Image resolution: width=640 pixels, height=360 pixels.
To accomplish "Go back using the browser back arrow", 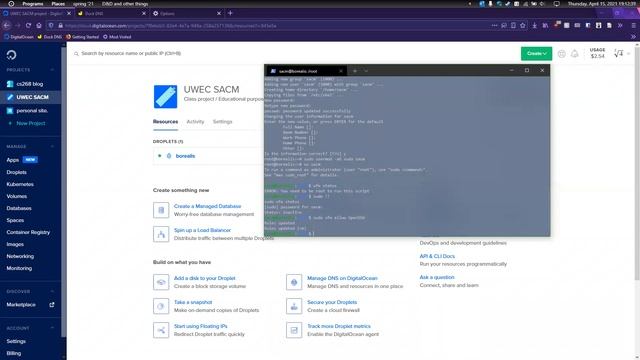I will [7, 25].
